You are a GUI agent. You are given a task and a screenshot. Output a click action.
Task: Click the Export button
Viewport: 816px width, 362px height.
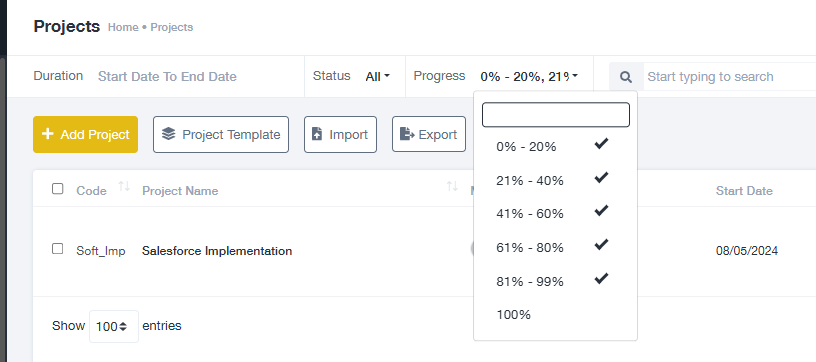coord(429,135)
